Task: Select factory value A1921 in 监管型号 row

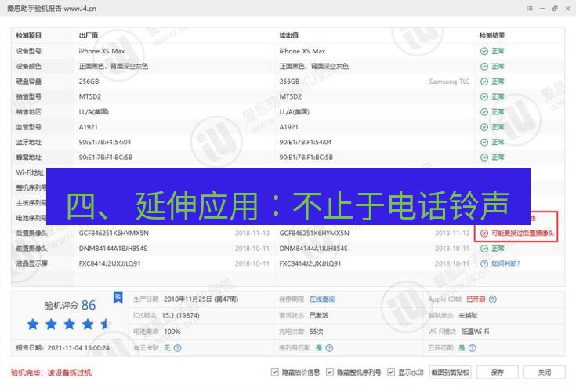Action: (x=88, y=127)
